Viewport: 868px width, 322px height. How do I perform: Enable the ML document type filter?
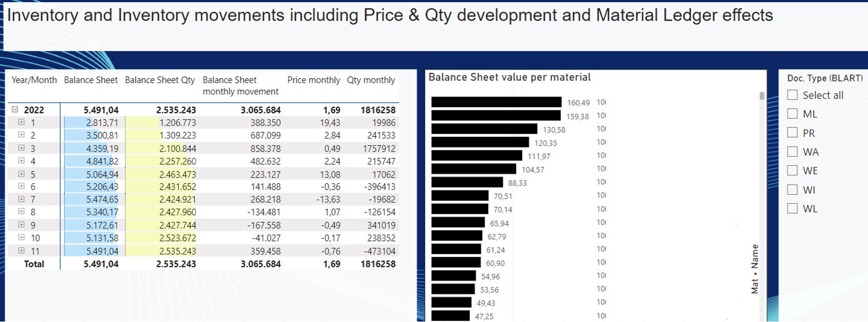point(792,114)
